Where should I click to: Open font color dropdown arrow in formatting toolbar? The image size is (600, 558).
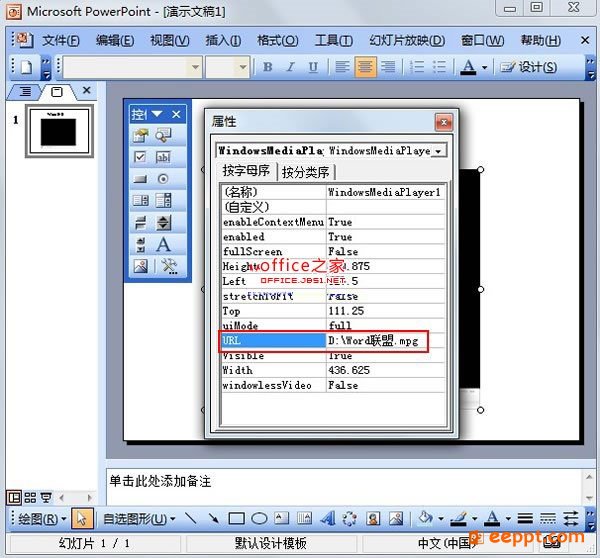click(484, 68)
